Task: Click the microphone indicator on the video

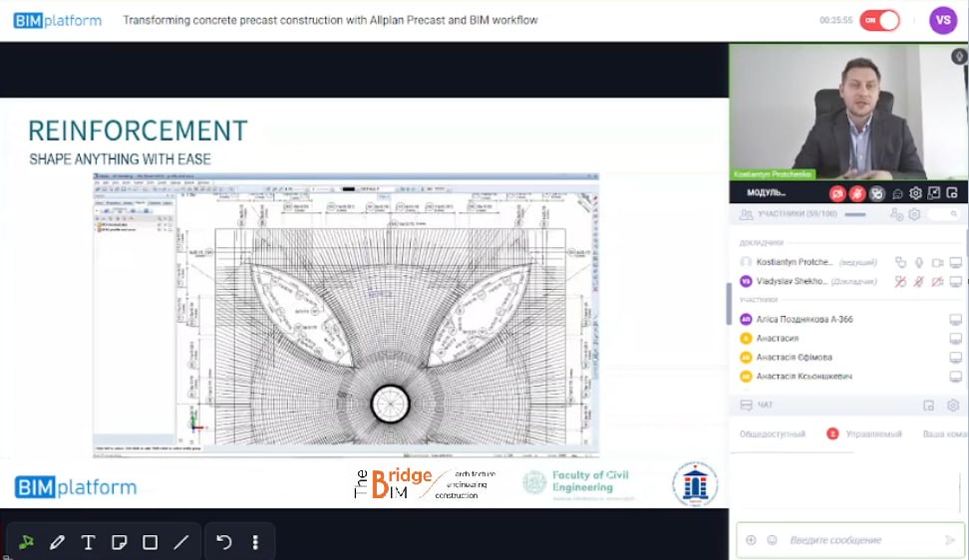Action: (958, 57)
